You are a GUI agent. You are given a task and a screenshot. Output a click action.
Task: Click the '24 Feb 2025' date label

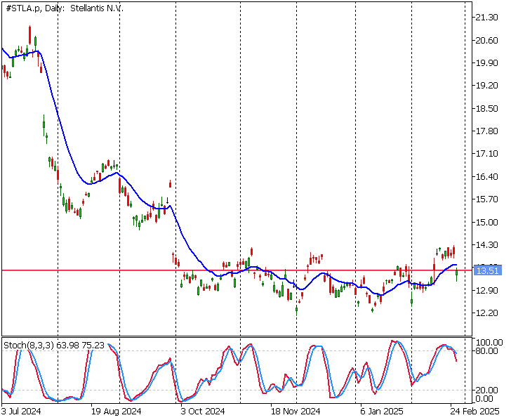point(475,412)
